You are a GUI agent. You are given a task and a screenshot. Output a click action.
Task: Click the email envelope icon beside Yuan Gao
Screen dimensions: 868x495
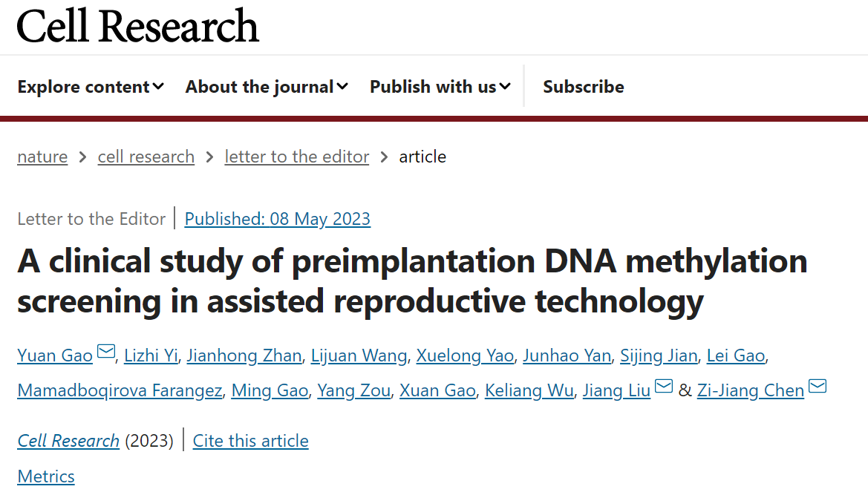point(105,351)
